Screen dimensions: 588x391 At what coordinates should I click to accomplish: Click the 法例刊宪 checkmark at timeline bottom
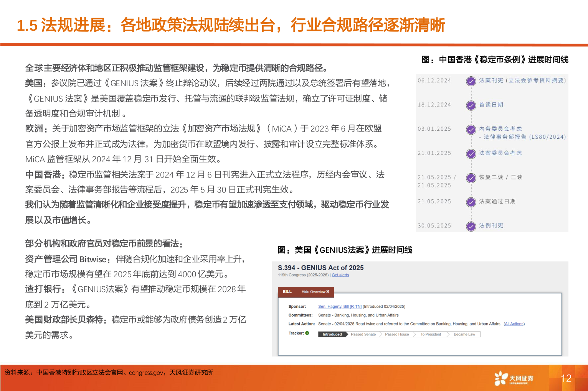click(471, 226)
